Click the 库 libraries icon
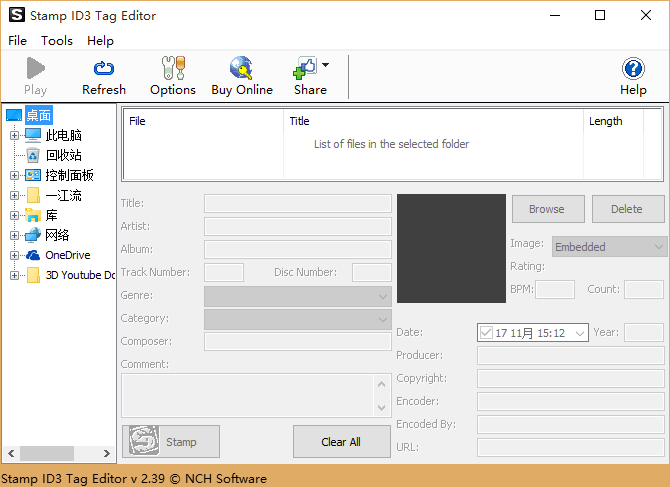670x487 pixels. click(33, 215)
